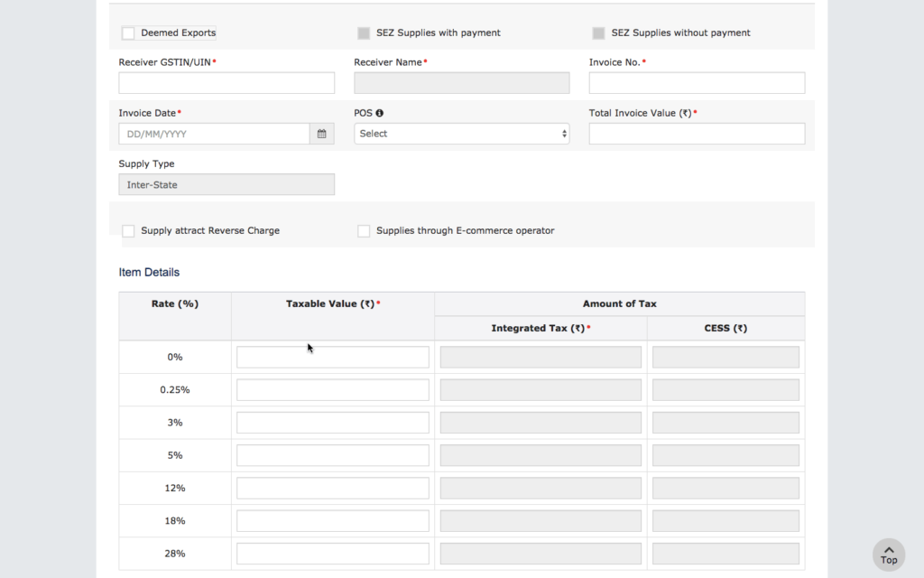924x578 pixels.
Task: Click the Taxable Value field for 0.25%
Action: (x=332, y=389)
